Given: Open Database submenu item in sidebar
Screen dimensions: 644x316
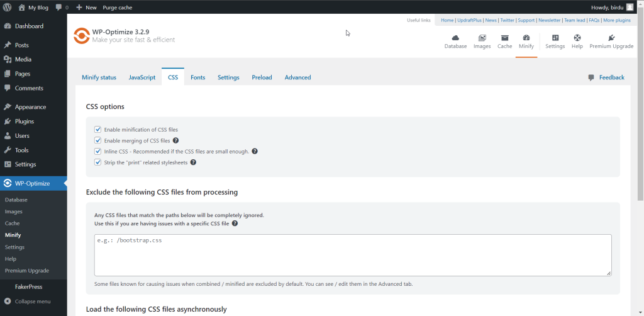Looking at the screenshot, I should point(16,200).
